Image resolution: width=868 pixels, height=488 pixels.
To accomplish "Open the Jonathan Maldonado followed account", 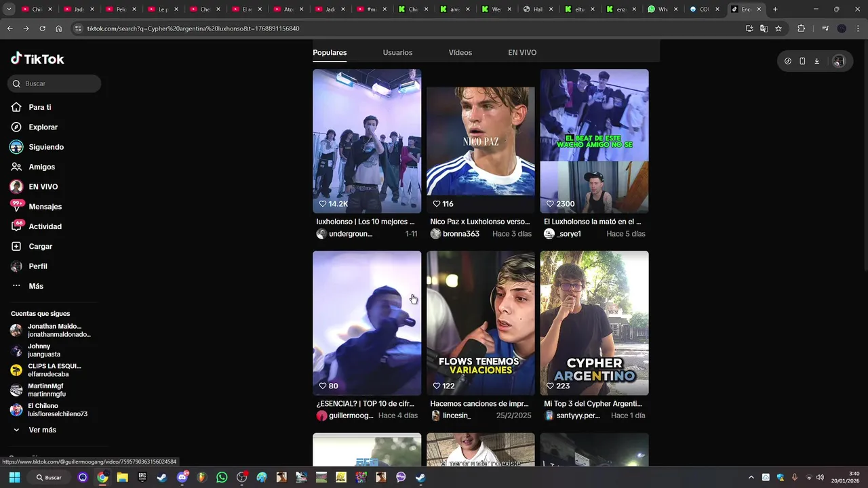I will (x=51, y=330).
